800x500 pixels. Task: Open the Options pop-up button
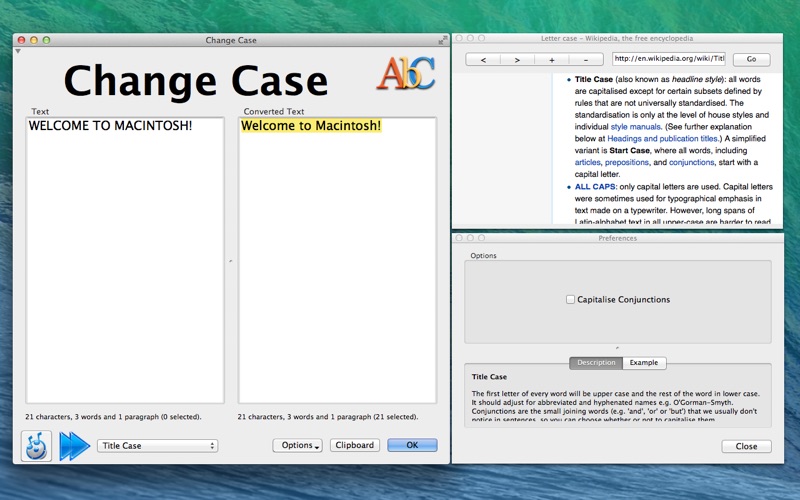[297, 445]
